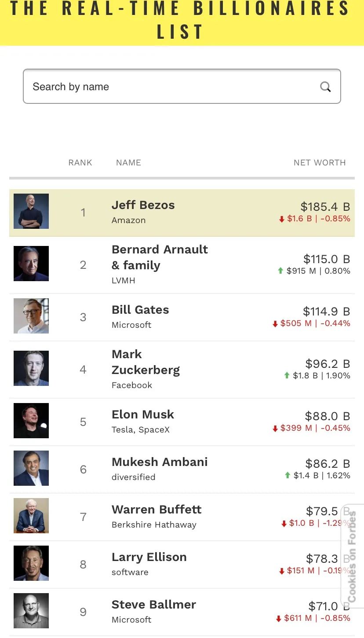Open Steve Ballmer's portrait thumbnail
Viewport: 364px width, 638px height.
coord(31,611)
